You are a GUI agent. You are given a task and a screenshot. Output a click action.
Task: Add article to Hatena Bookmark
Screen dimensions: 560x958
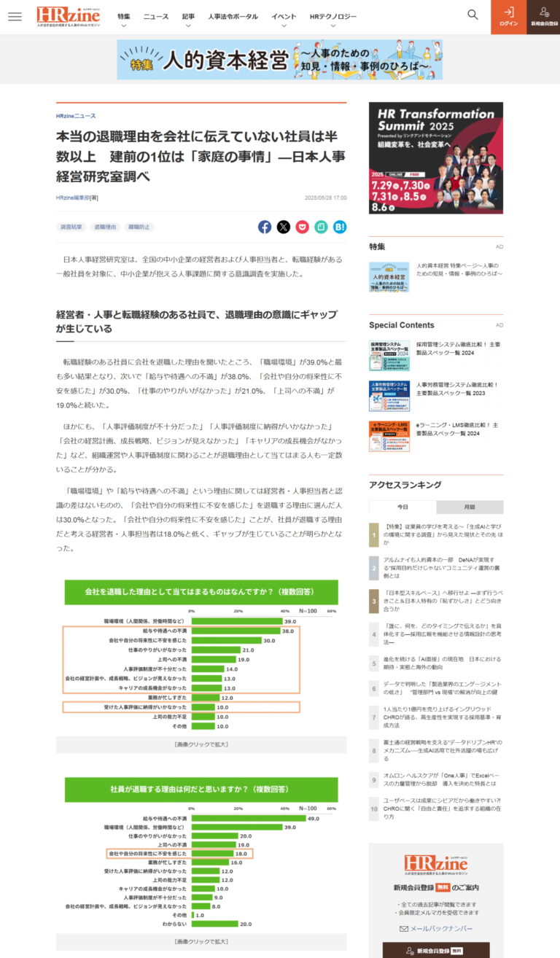pyautogui.click(x=340, y=227)
